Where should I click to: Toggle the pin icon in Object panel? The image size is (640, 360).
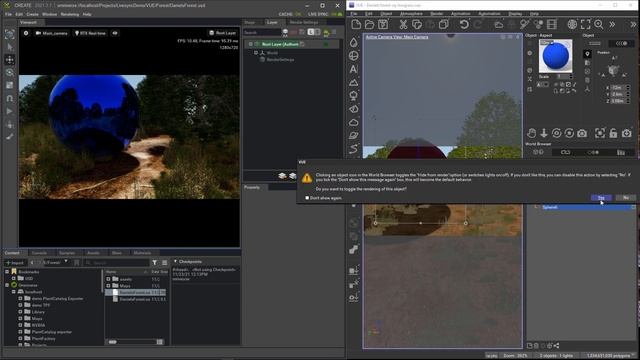click(587, 54)
